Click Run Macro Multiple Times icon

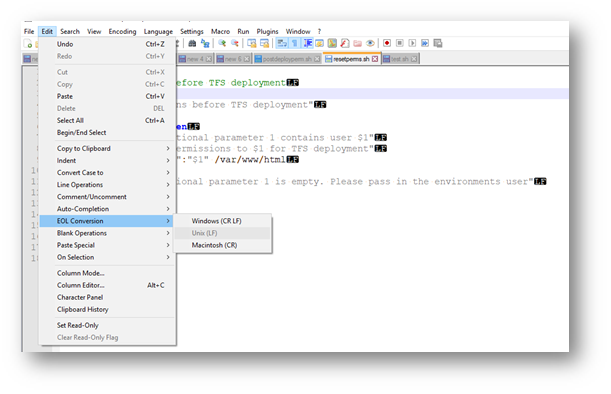click(425, 43)
